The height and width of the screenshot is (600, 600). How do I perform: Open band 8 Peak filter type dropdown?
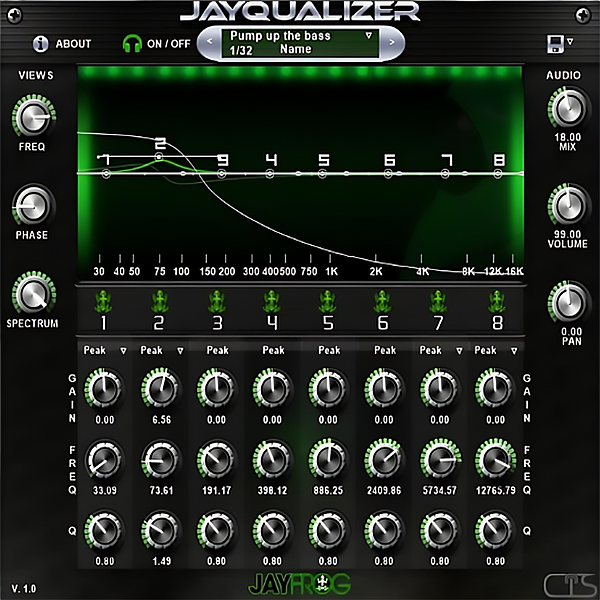click(x=496, y=351)
